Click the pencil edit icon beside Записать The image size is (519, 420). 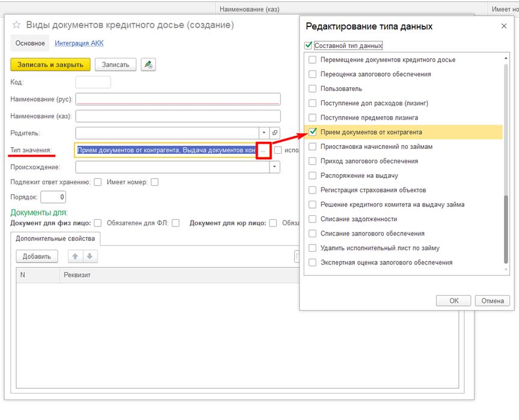coord(149,64)
